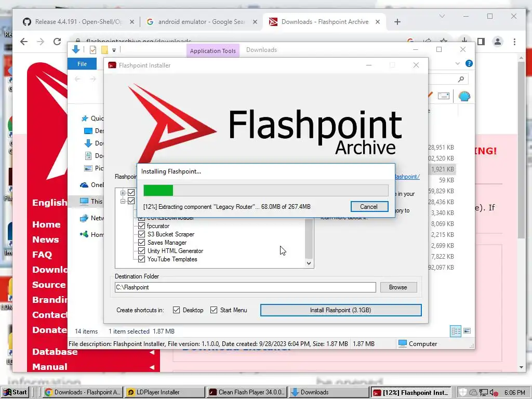The height and width of the screenshot is (399, 532).
Task: Expand the Explorer ribbon chevron
Action: click(457, 63)
